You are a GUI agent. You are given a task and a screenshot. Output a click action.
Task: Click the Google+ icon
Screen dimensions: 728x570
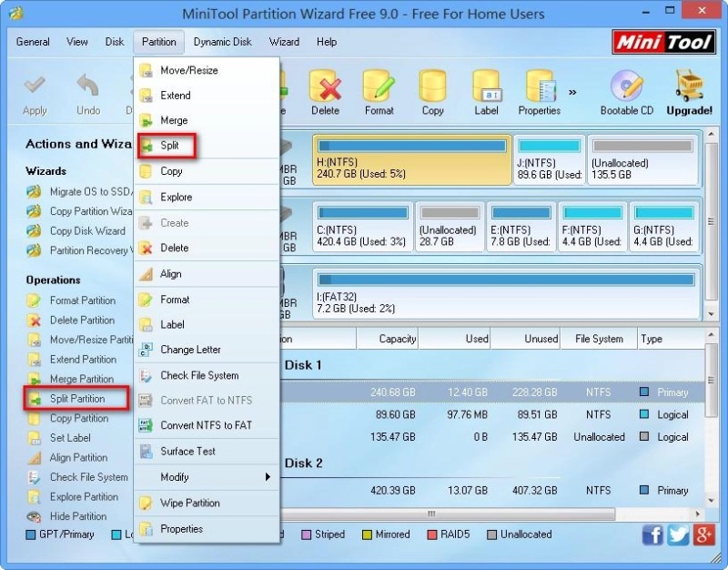coord(703,535)
